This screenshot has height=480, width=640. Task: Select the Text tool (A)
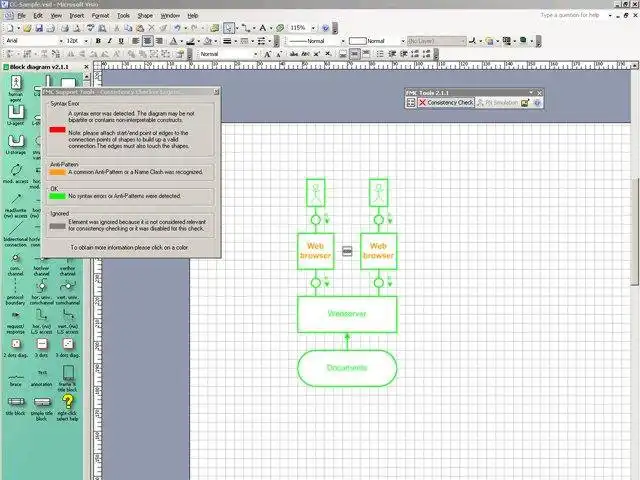(262, 28)
